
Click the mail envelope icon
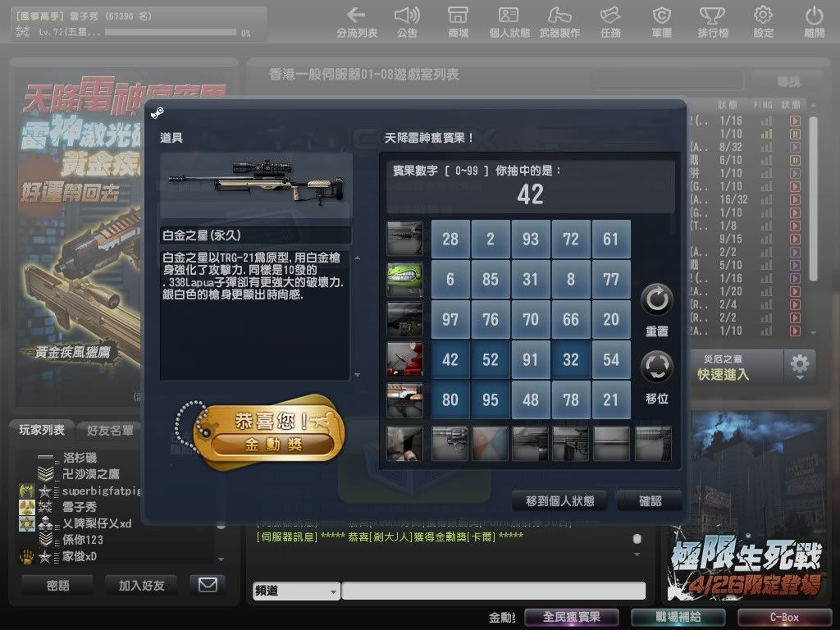point(208,585)
